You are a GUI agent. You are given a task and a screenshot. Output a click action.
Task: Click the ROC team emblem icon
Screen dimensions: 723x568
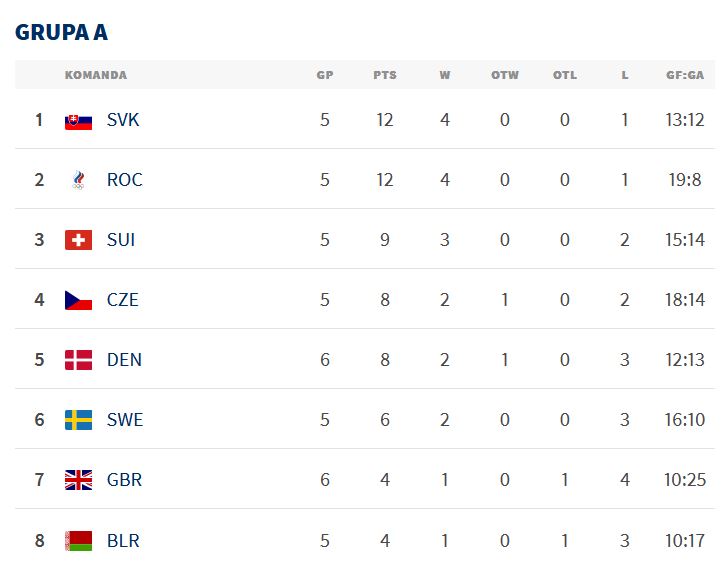click(x=78, y=180)
